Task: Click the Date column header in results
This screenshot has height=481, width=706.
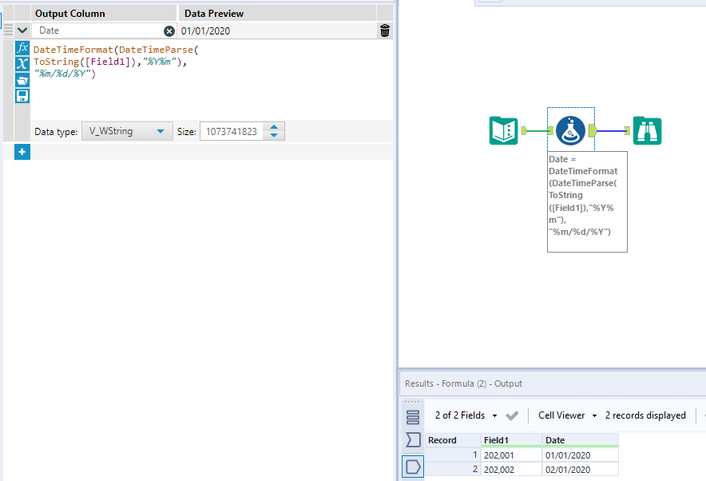Action: tap(580, 440)
